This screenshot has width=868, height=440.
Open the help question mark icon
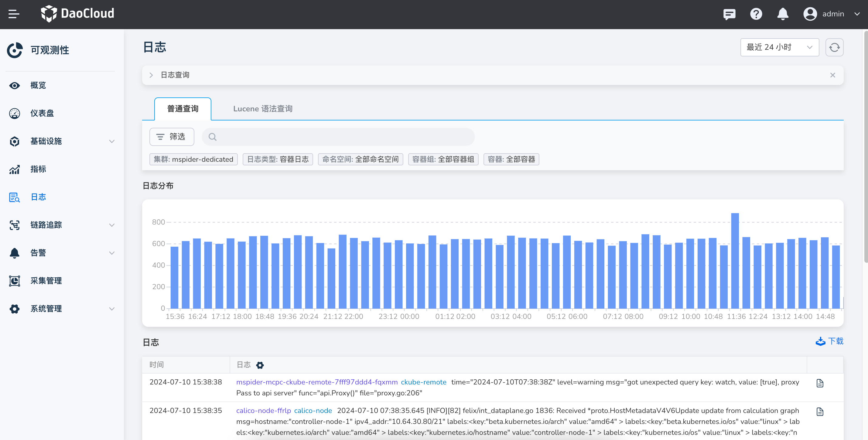[756, 14]
